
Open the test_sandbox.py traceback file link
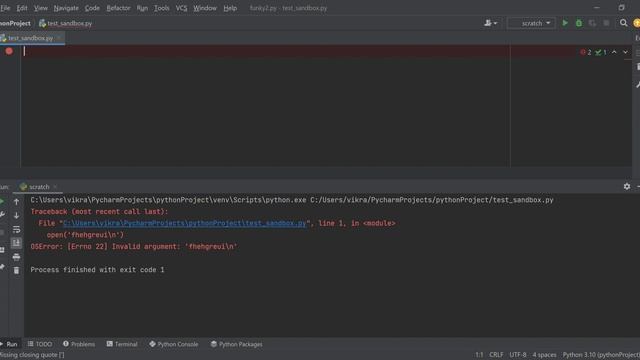coord(184,223)
